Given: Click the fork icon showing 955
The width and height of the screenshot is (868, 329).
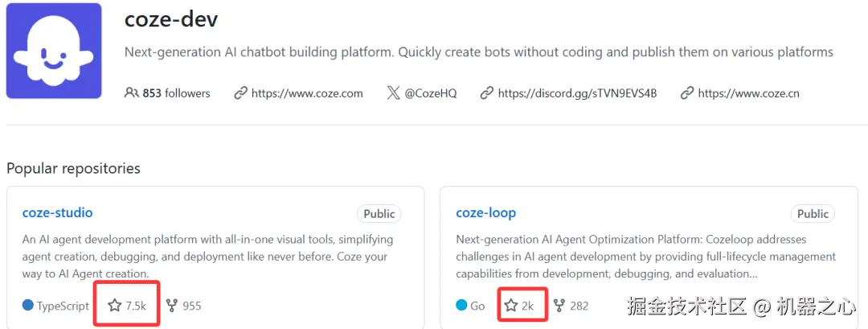Looking at the screenshot, I should click(171, 306).
